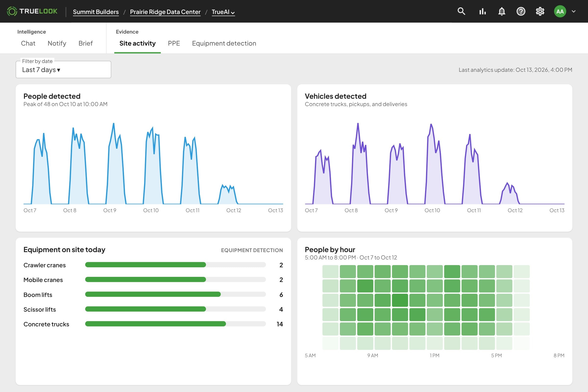
Task: Click the 'People by hour' heading
Action: coord(330,249)
